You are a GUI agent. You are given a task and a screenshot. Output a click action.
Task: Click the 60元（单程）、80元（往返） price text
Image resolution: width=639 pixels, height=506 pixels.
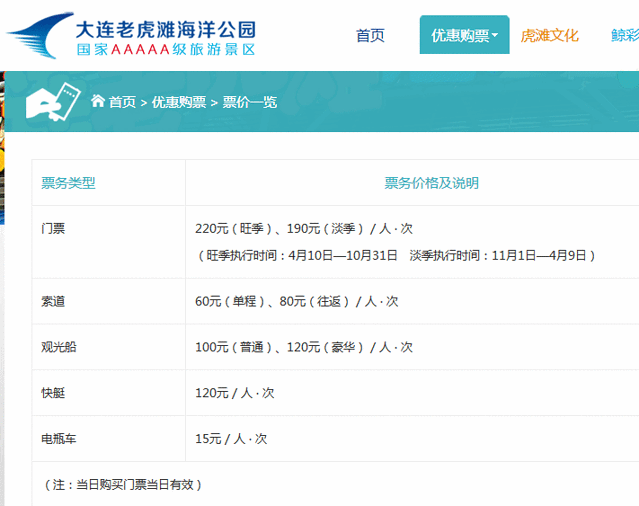pyautogui.click(x=297, y=301)
